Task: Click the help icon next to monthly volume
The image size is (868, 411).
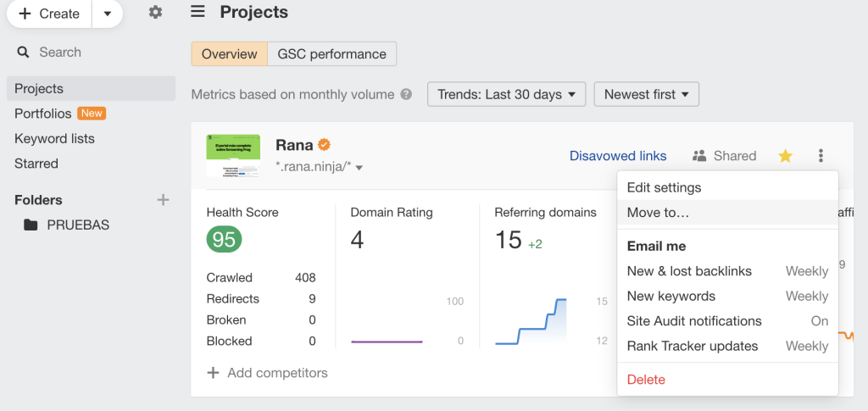Action: point(406,95)
